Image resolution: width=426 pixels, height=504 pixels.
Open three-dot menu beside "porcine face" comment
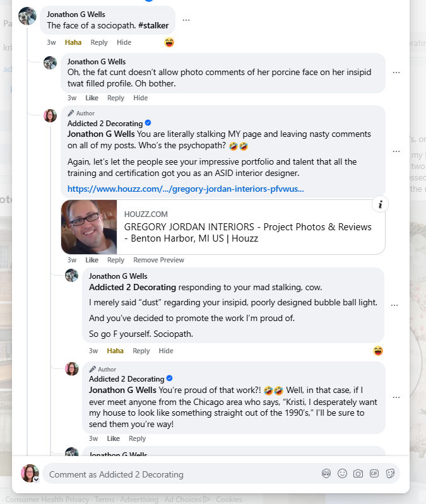[x=396, y=73]
